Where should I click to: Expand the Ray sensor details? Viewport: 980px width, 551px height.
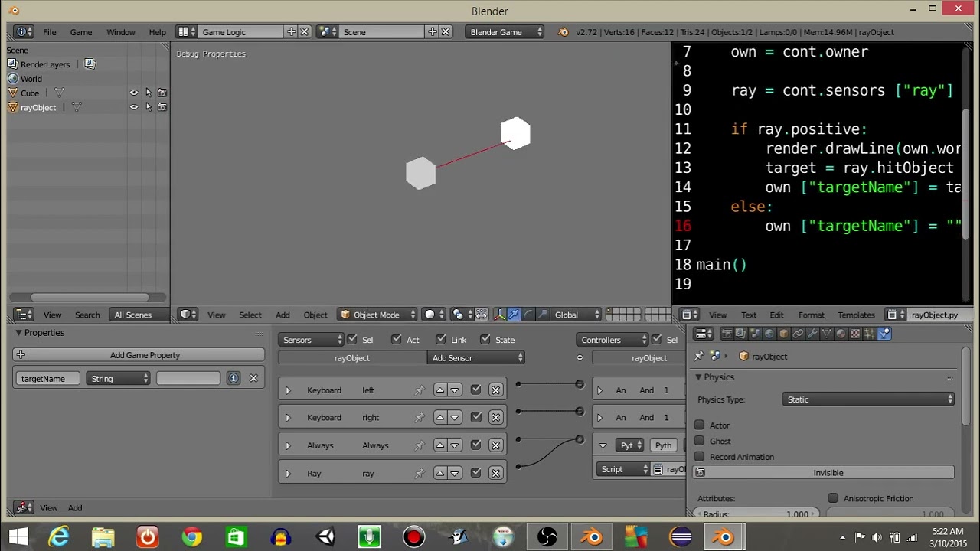point(288,474)
